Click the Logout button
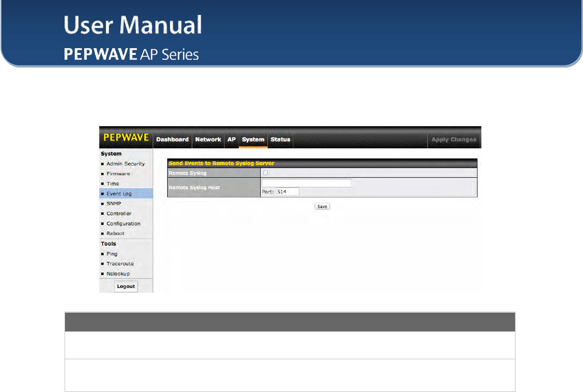Viewport: 583px width, 392px height. tap(126, 286)
